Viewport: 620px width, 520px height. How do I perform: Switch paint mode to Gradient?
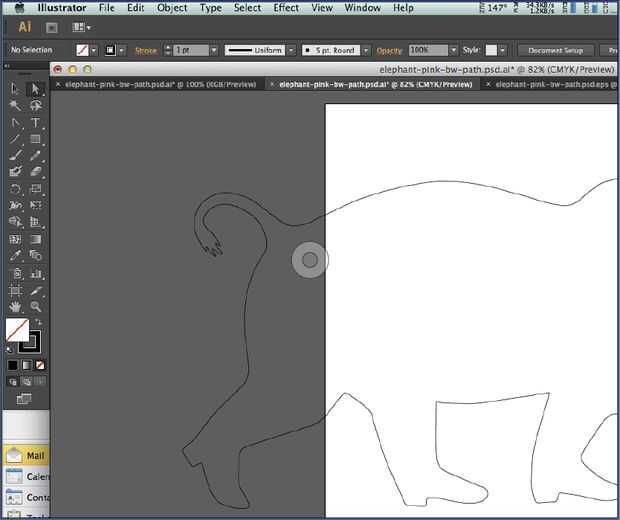point(27,366)
